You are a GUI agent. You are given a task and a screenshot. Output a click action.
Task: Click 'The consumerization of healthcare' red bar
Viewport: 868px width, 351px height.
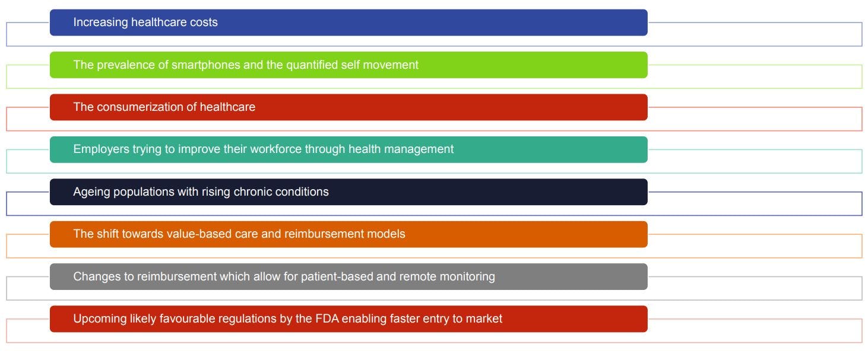349,107
